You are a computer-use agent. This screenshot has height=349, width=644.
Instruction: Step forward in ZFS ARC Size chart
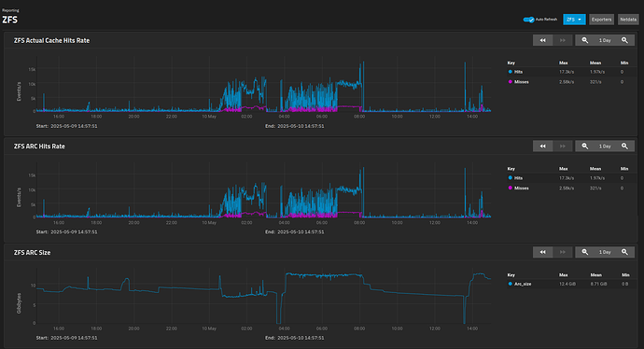pyautogui.click(x=563, y=252)
